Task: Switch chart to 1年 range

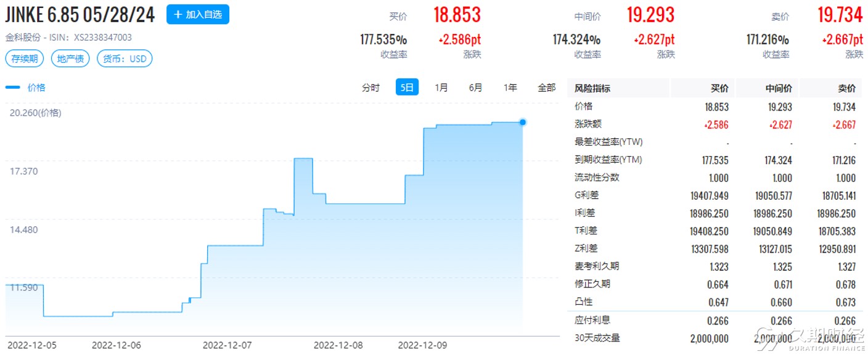Action: pos(510,88)
